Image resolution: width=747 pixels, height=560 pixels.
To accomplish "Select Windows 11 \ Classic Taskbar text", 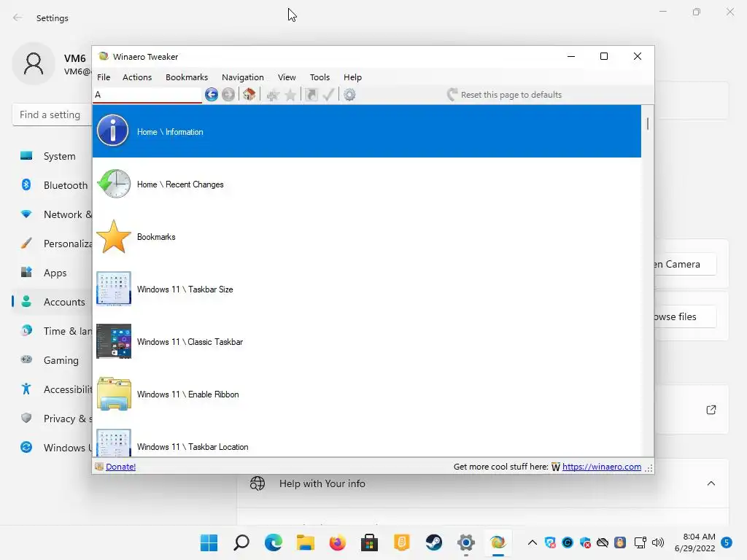I will (190, 342).
